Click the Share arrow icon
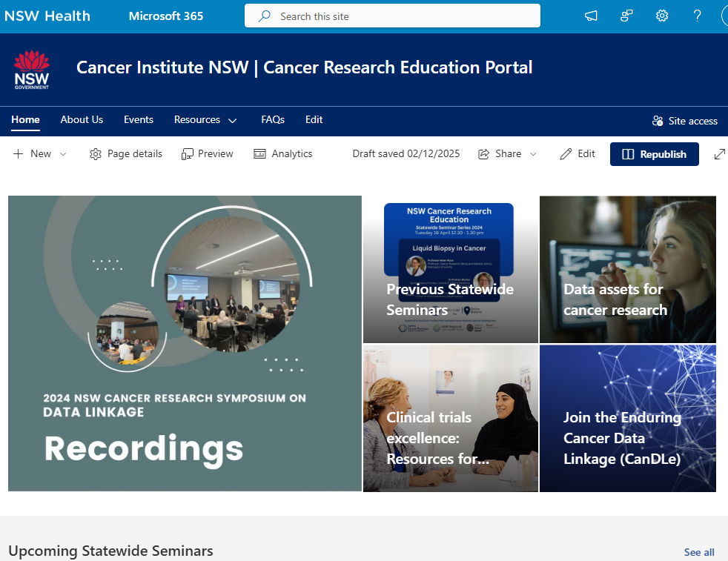728x561 pixels. 484,154
